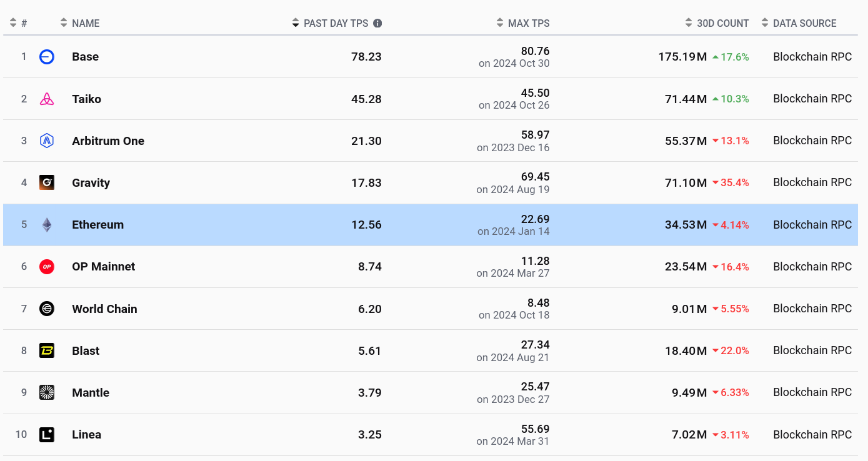Click the Base chain logo icon
Image resolution: width=868 pixels, height=461 pixels.
[x=47, y=57]
